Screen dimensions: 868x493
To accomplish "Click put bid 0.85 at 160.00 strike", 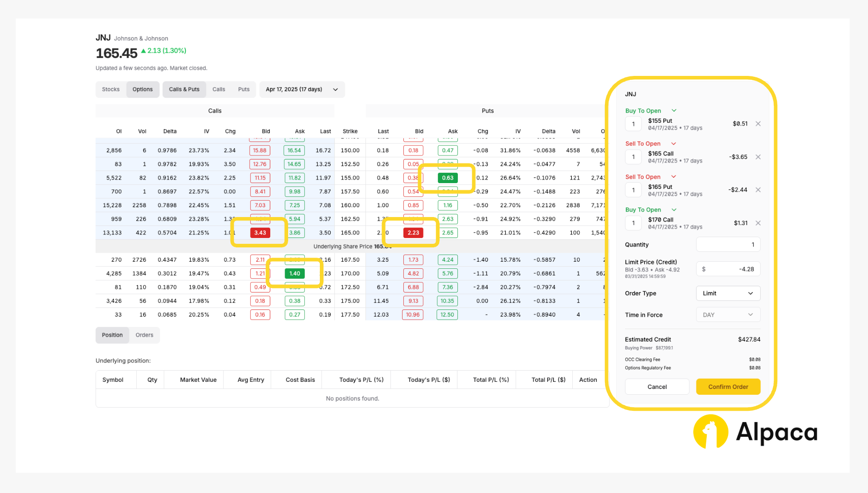I will 413,205.
